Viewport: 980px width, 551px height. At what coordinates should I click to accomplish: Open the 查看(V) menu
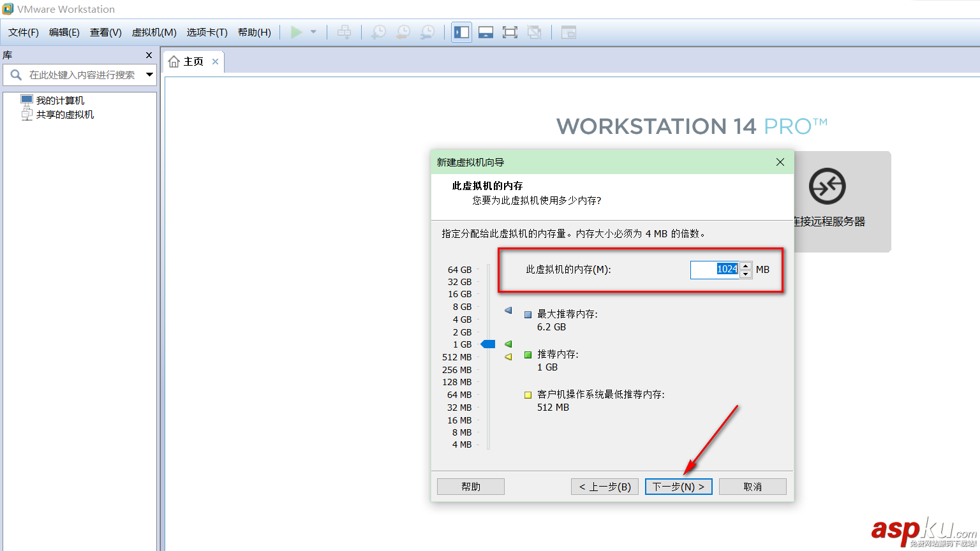pyautogui.click(x=106, y=33)
